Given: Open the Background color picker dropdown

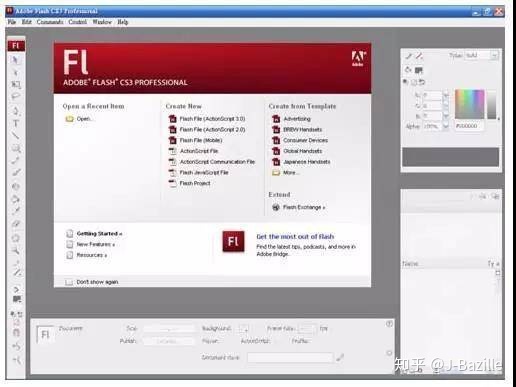Looking at the screenshot, I should [244, 329].
